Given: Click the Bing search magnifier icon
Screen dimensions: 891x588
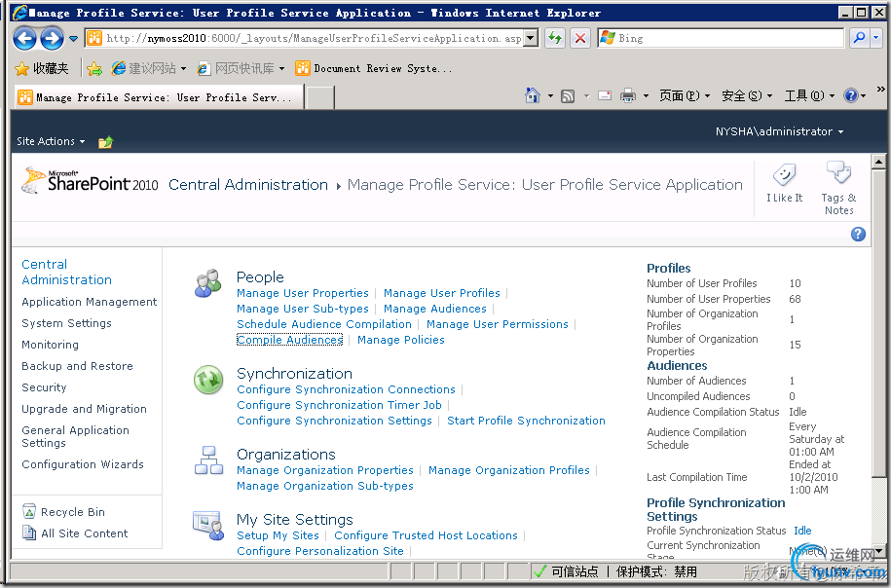Looking at the screenshot, I should tap(859, 38).
